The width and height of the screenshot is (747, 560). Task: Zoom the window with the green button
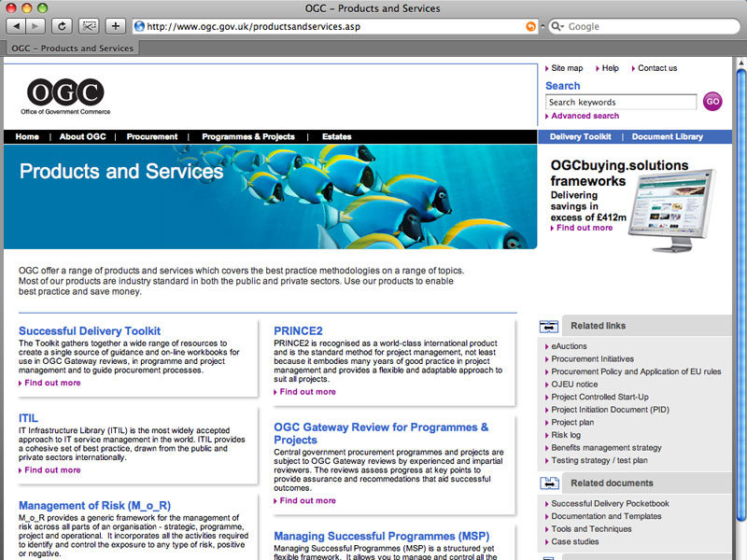[x=42, y=8]
